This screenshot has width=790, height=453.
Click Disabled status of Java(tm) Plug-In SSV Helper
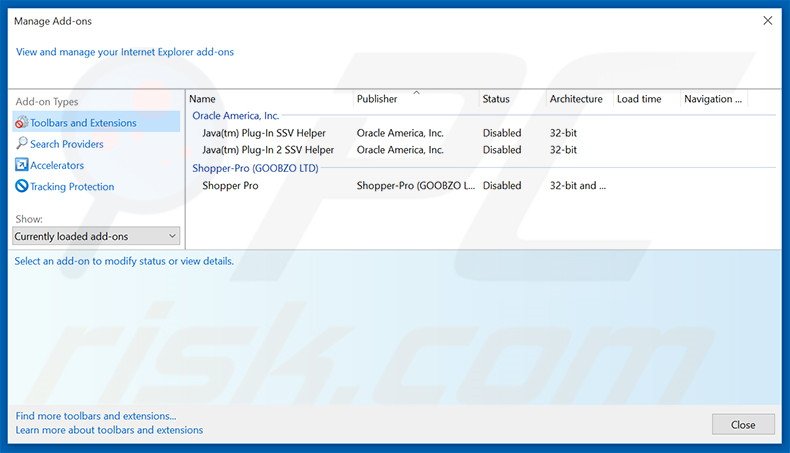point(502,133)
